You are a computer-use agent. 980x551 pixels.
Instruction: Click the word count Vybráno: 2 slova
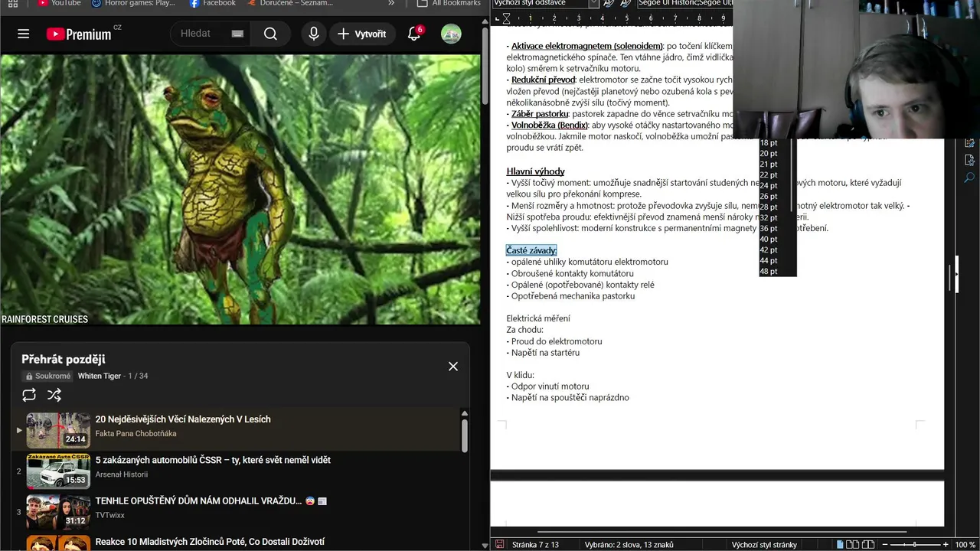point(629,545)
